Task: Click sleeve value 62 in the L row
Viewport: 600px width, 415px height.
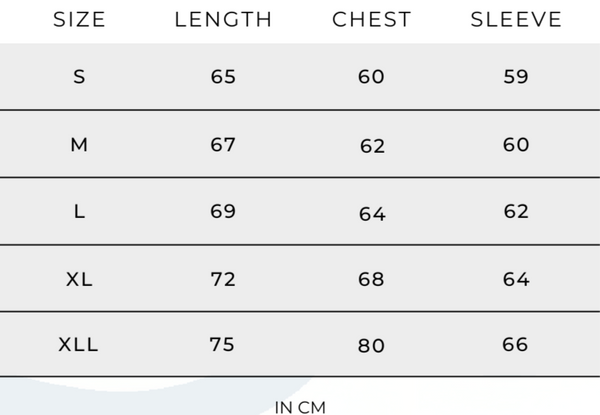Action: pos(516,212)
